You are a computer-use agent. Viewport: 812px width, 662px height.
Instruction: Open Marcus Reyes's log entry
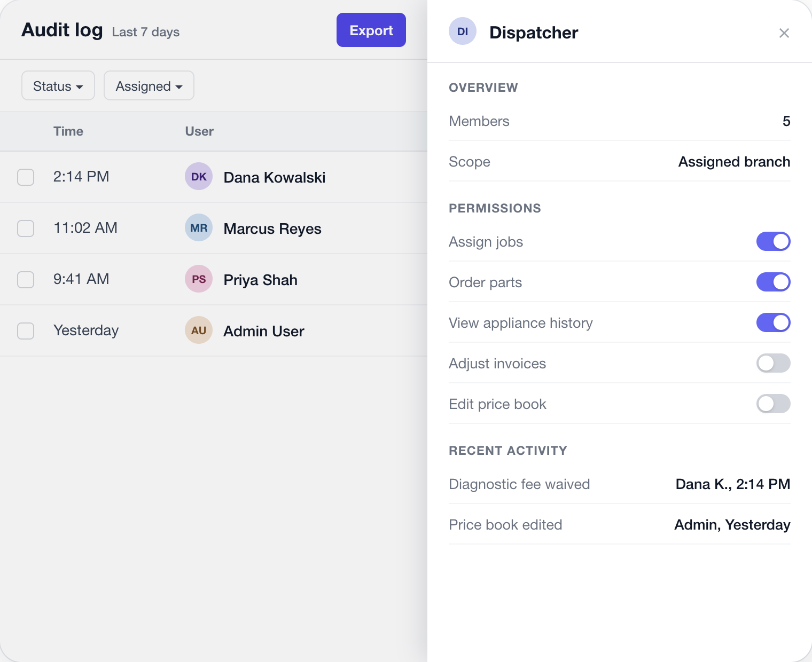pos(272,228)
